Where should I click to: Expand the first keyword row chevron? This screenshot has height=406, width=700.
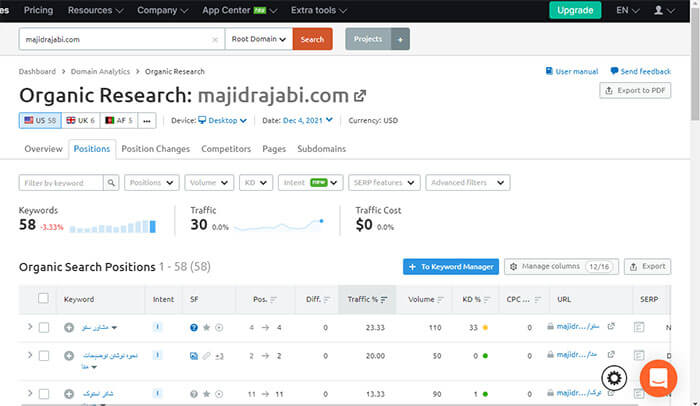pyautogui.click(x=30, y=327)
